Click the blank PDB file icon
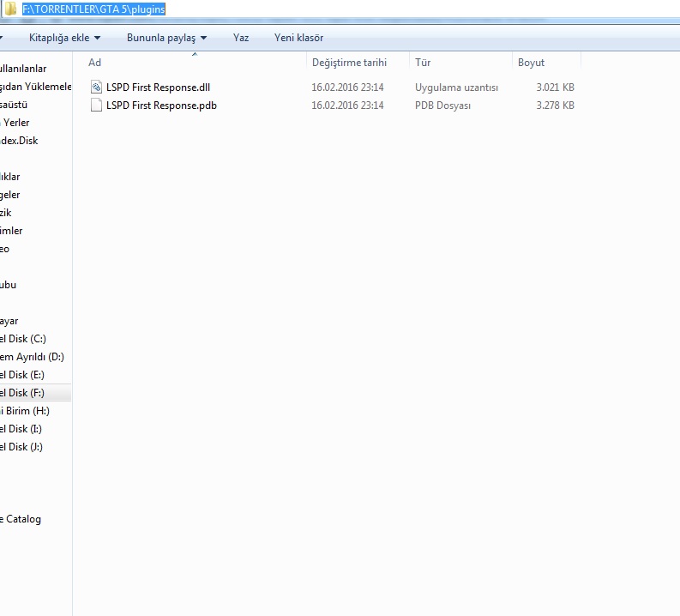This screenshot has width=680, height=616. coord(96,105)
